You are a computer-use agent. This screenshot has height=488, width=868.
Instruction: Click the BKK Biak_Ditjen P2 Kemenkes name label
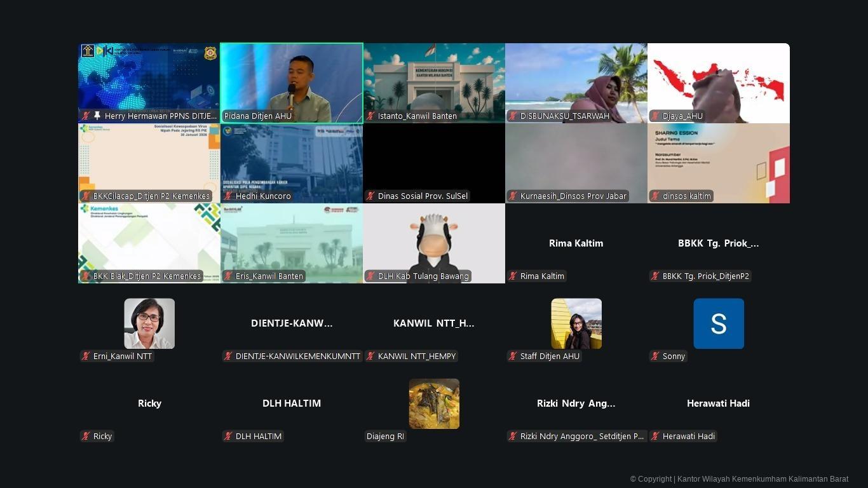[147, 276]
